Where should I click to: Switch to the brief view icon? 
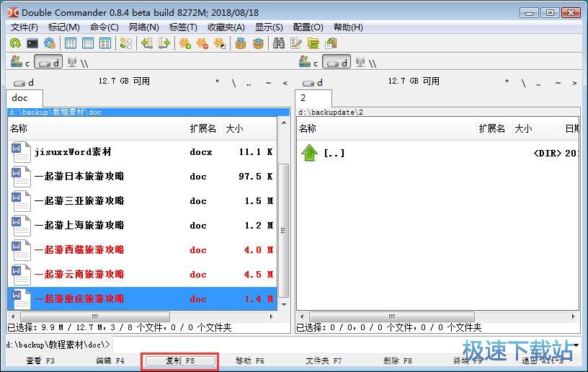pyautogui.click(x=71, y=43)
